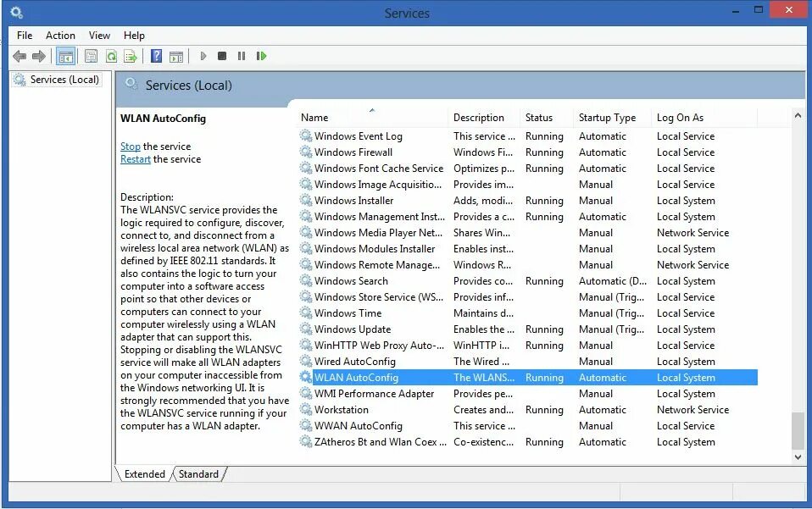Restart the service via the Restart link
The height and width of the screenshot is (509, 812).
135,158
